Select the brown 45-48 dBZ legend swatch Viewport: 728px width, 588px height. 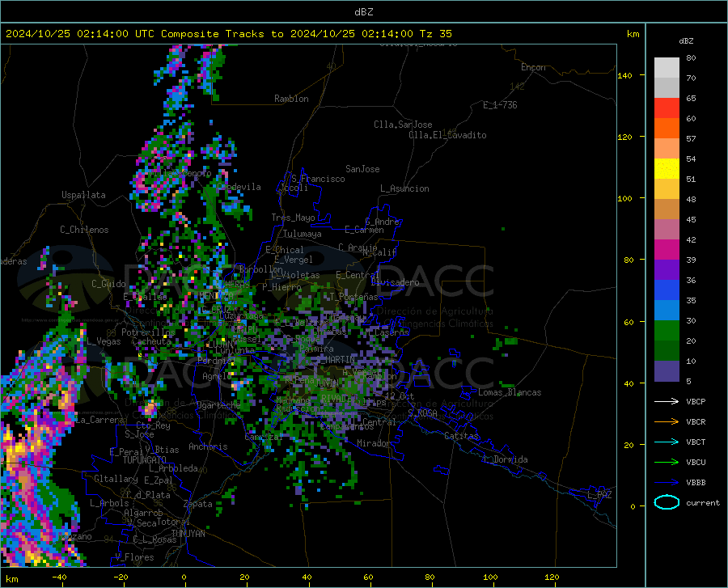click(667, 209)
